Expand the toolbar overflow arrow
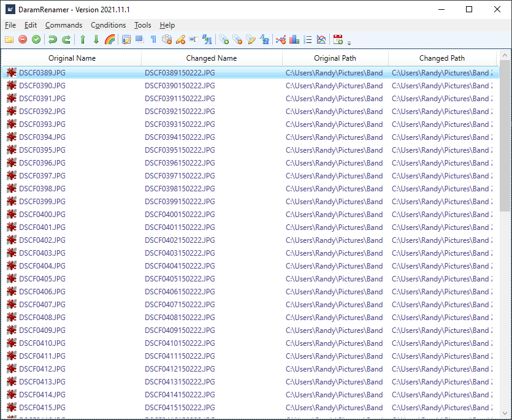This screenshot has height=420, width=512. (x=349, y=43)
